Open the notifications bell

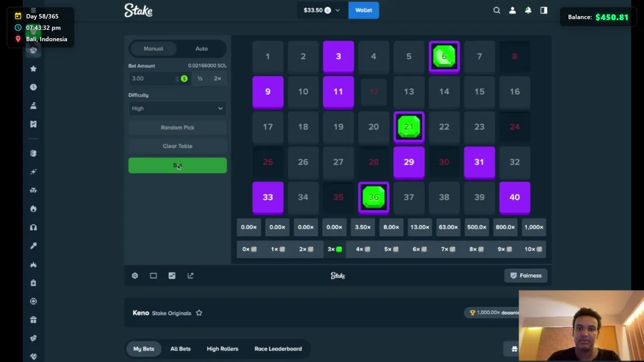pos(528,10)
